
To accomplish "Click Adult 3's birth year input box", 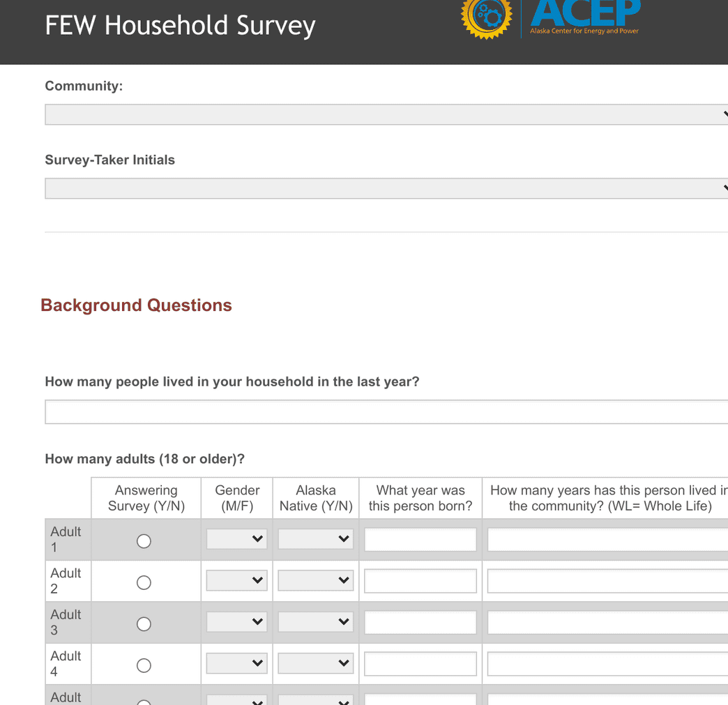I will (420, 622).
